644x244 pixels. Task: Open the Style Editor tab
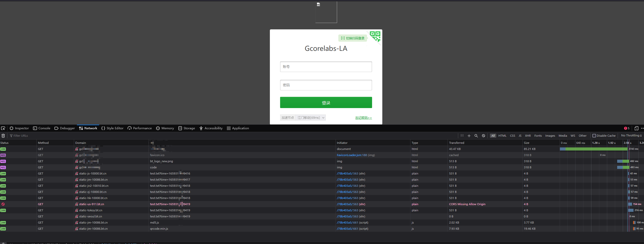[112, 128]
